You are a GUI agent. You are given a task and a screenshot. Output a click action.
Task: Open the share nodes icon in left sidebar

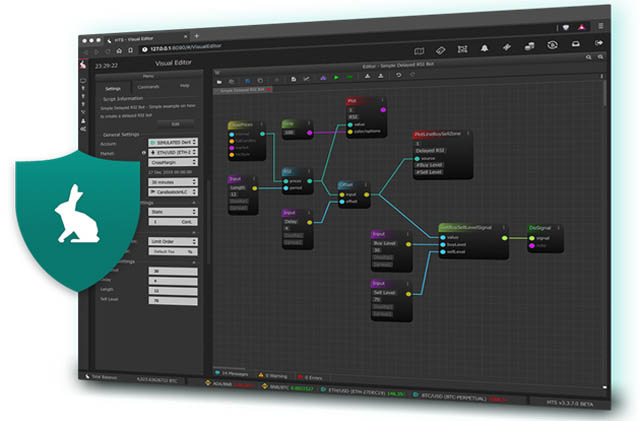click(83, 129)
